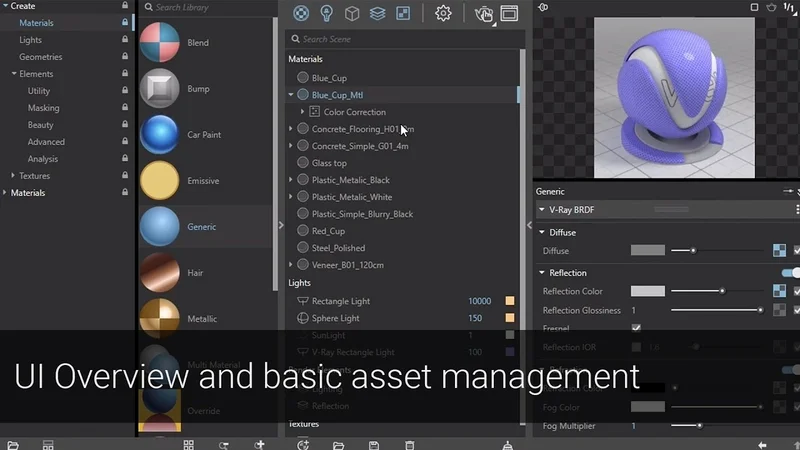800x450 pixels.
Task: Select the Render Elements layers icon
Action: (377, 13)
